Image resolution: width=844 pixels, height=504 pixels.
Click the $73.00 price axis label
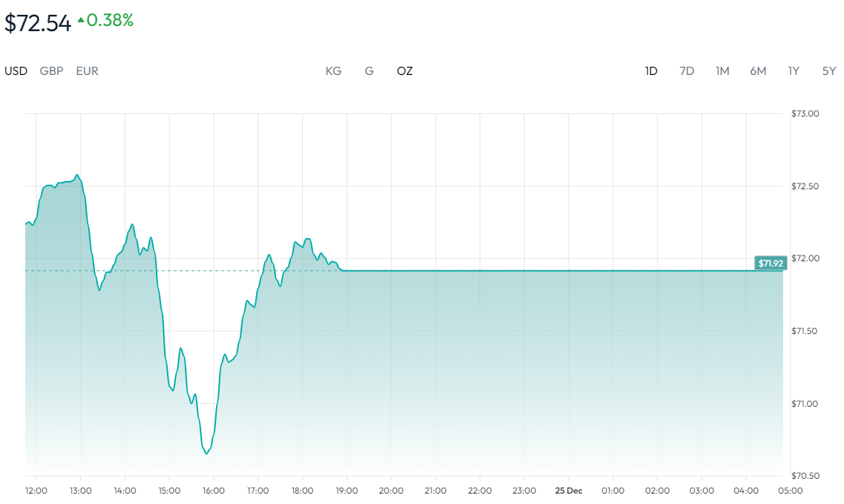(805, 114)
